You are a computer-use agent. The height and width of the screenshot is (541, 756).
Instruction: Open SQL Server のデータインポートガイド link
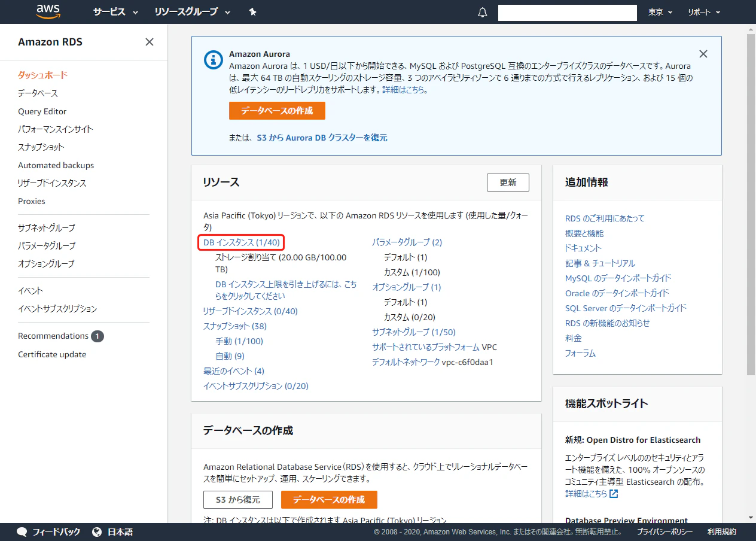pos(626,308)
